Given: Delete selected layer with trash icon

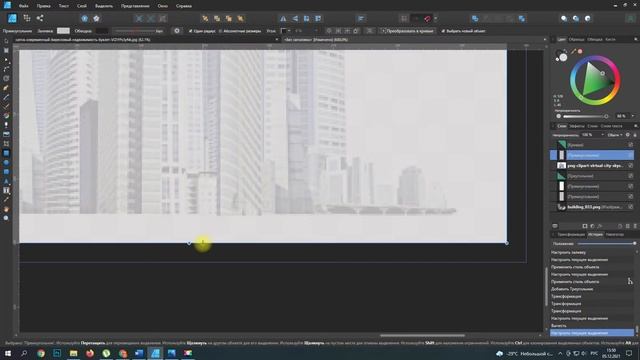Looking at the screenshot, I should pos(635,226).
